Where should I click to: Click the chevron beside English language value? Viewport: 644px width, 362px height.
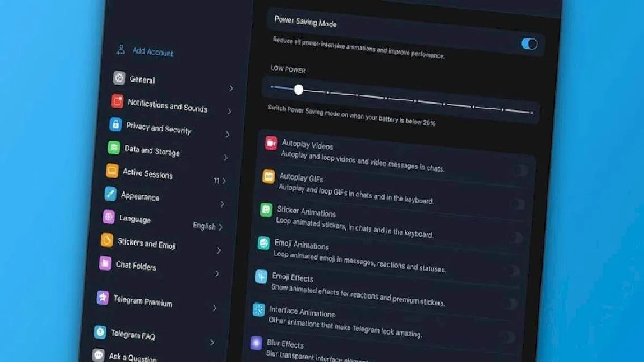[x=221, y=227]
